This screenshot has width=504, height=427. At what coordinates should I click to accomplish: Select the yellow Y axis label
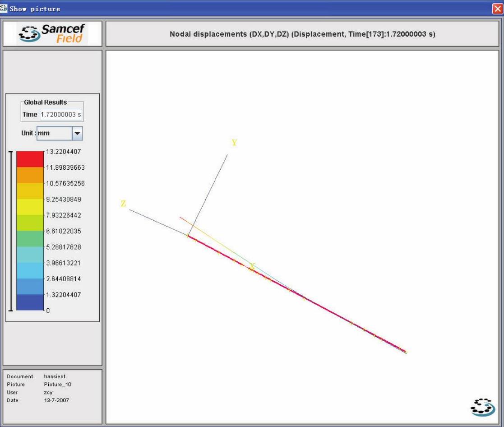(234, 143)
